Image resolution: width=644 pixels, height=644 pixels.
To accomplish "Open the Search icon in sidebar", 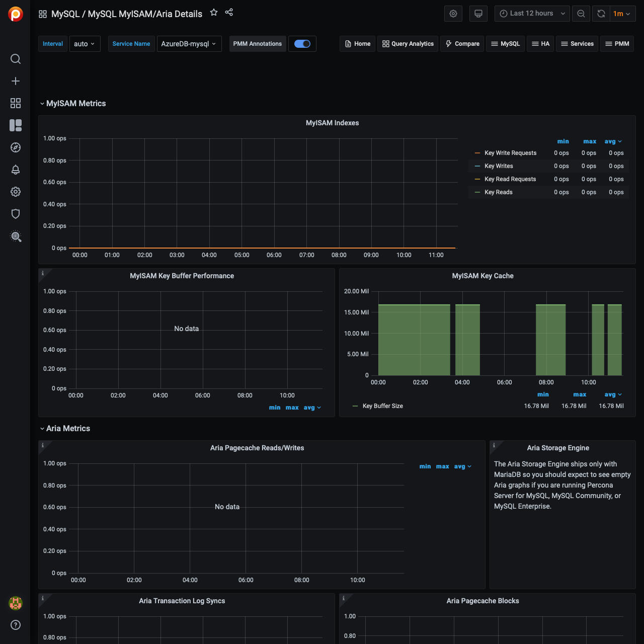I will [16, 59].
